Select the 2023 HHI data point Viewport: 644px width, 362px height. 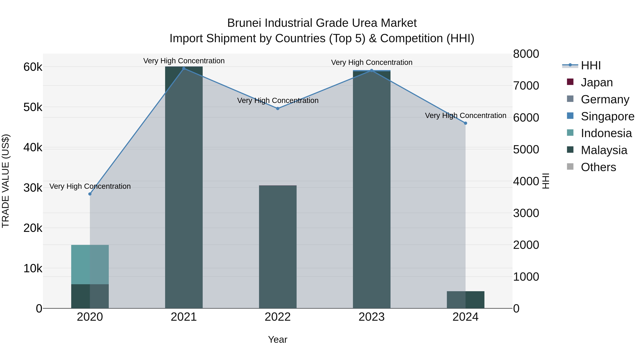click(x=372, y=70)
